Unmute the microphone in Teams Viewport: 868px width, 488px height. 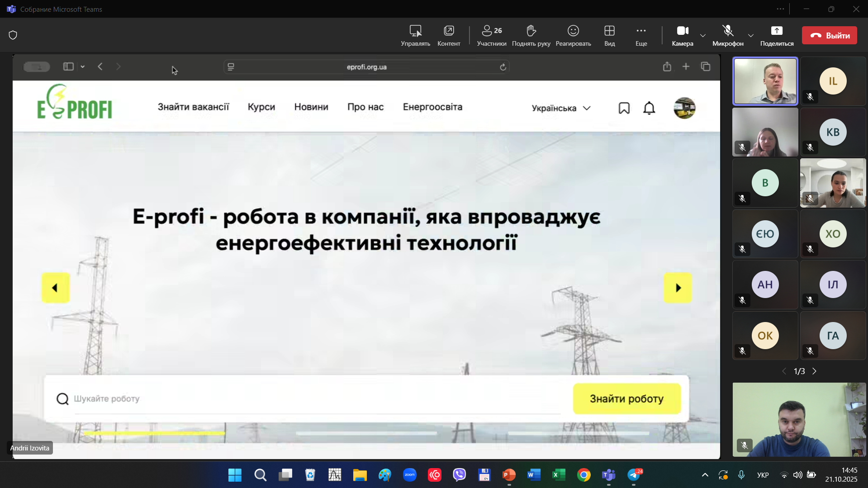pos(727,35)
